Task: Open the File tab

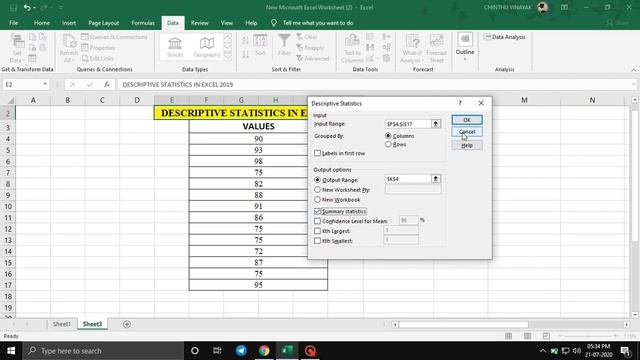Action: tap(13, 23)
